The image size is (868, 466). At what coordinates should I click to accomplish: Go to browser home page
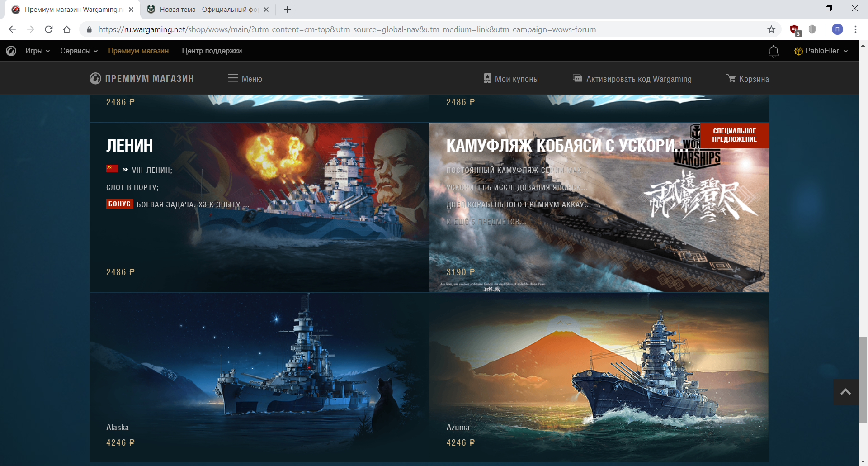tap(66, 29)
